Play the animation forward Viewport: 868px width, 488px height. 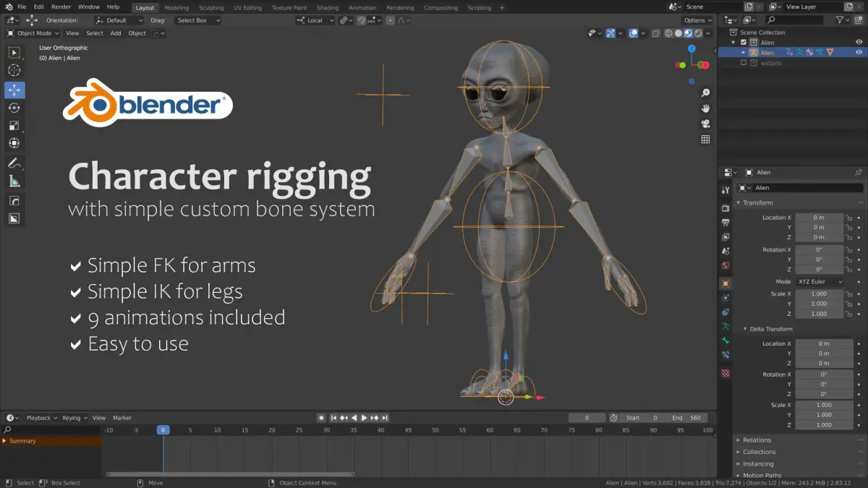[364, 418]
